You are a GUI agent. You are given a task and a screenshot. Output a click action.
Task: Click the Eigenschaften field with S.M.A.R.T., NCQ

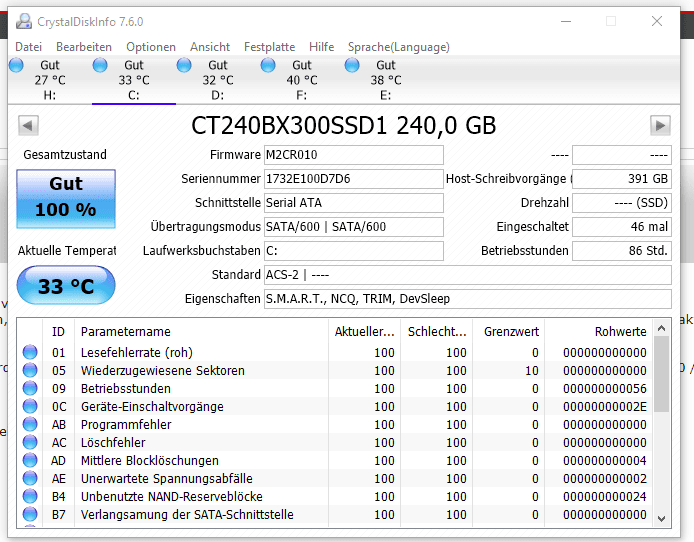pyautogui.click(x=468, y=299)
